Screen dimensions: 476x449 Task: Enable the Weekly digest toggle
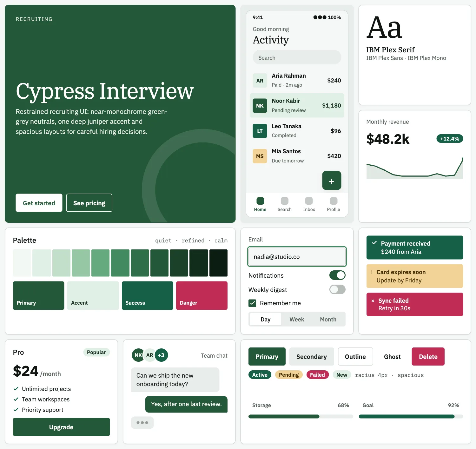coord(337,289)
